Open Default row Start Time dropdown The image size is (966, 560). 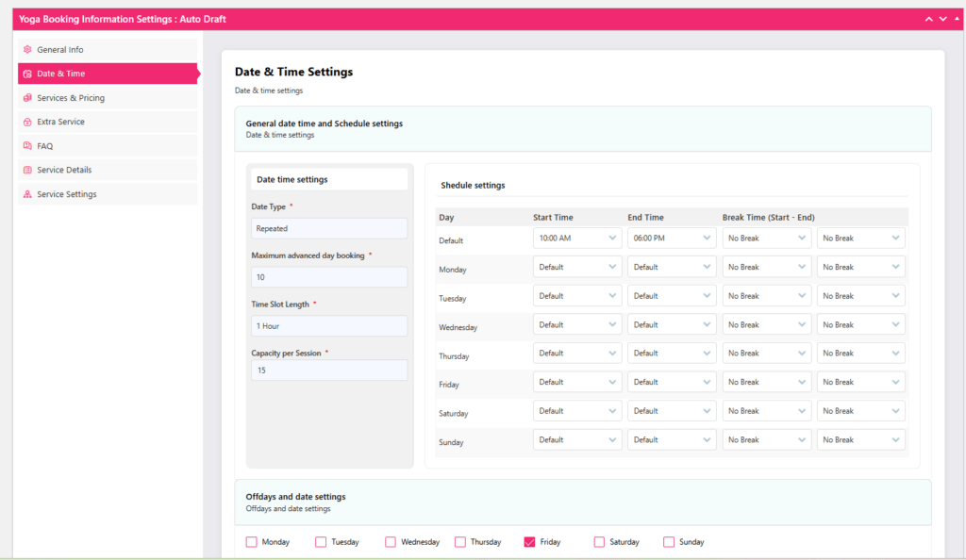pyautogui.click(x=577, y=239)
